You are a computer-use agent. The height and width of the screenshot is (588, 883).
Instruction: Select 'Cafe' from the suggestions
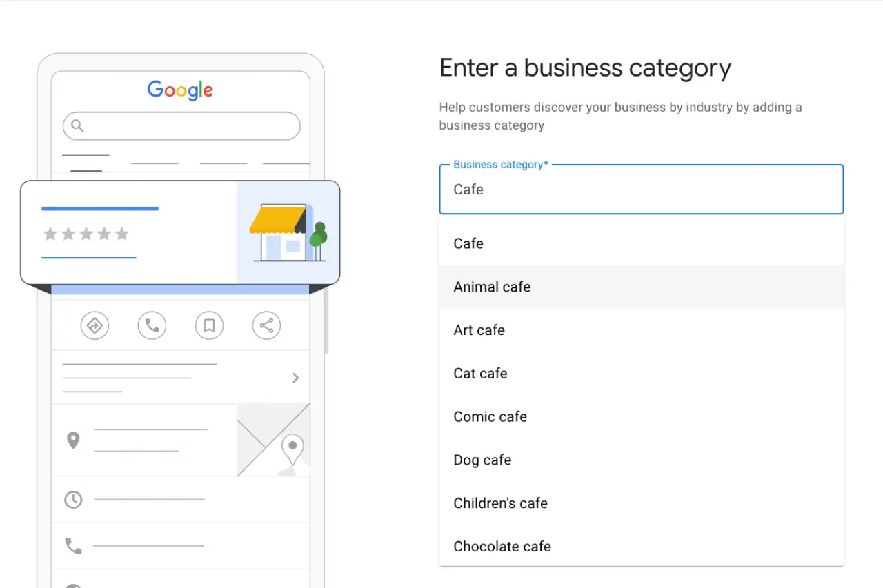468,244
